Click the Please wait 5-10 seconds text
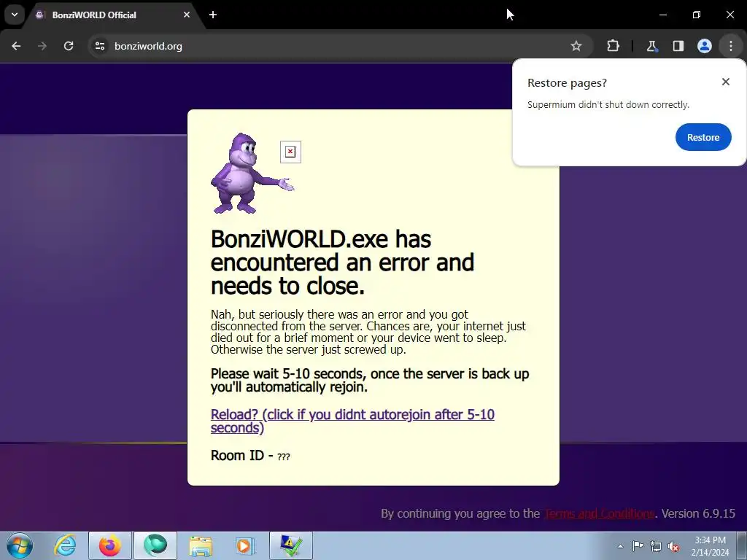Image resolution: width=747 pixels, height=560 pixels. point(370,380)
